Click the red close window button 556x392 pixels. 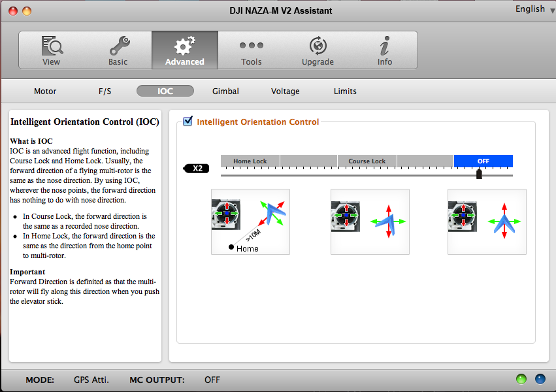point(13,11)
